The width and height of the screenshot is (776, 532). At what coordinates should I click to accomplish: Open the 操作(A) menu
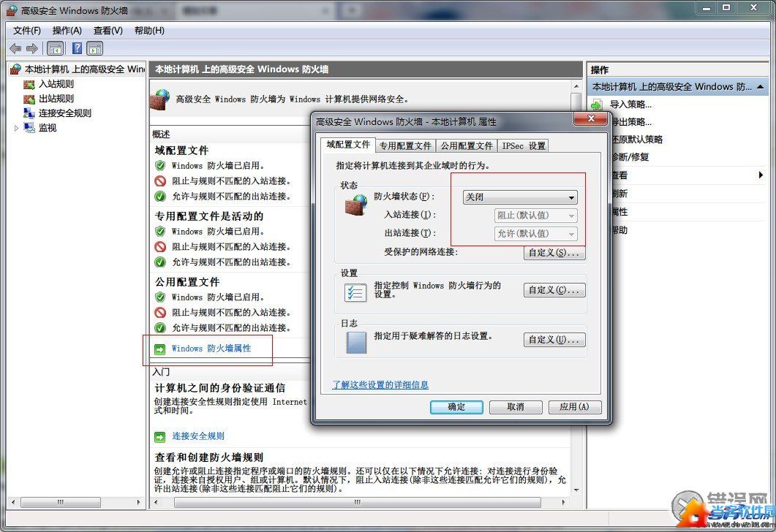click(x=67, y=31)
